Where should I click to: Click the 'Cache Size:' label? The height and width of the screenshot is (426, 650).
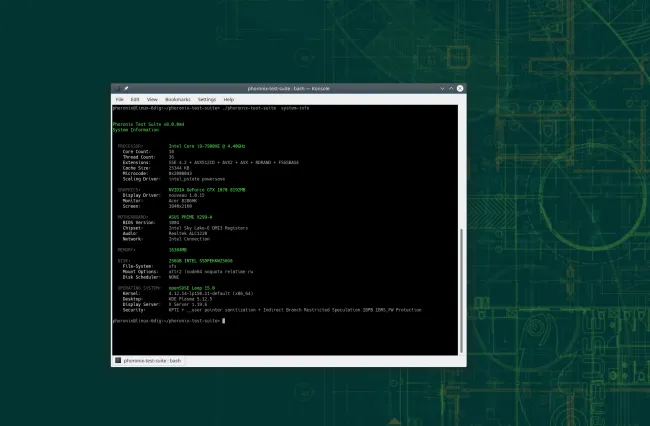[x=136, y=168]
